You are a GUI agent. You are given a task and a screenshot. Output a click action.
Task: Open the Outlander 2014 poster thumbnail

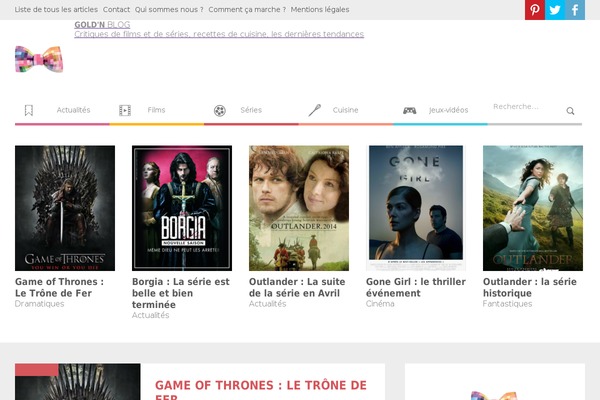coord(299,208)
